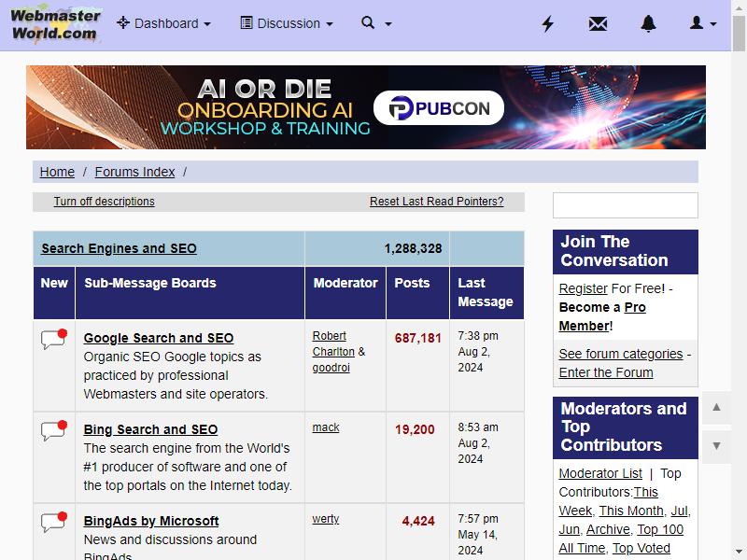The width and height of the screenshot is (747, 560).
Task: Focus the sidebar search input box
Action: tap(625, 205)
